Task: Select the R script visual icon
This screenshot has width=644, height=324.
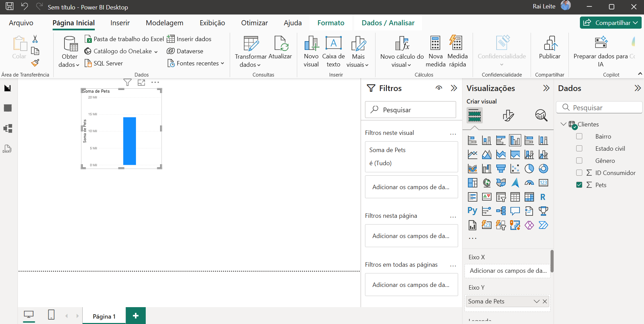Action: coord(543,197)
